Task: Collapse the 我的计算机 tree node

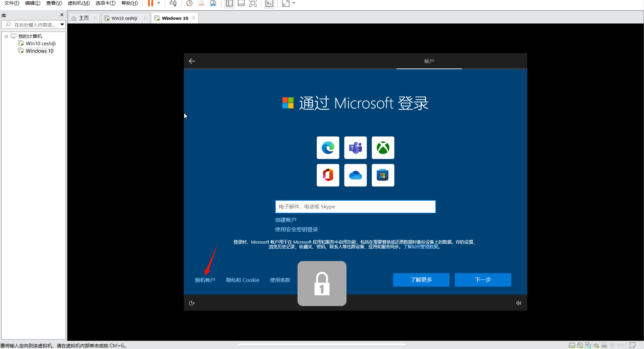Action: click(6, 36)
